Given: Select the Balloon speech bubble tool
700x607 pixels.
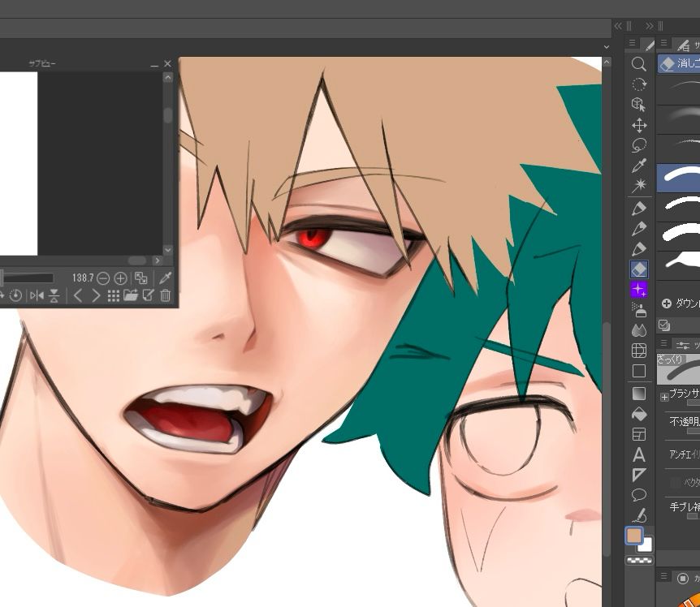Looking at the screenshot, I should pos(639,495).
